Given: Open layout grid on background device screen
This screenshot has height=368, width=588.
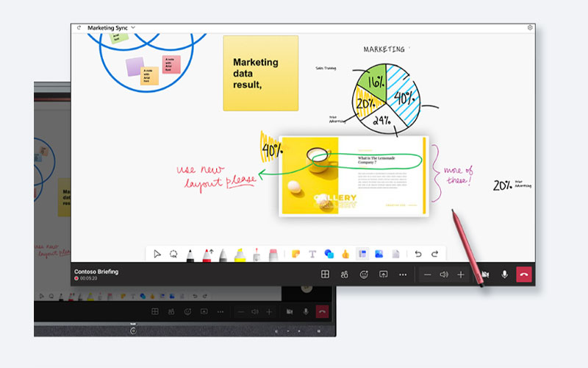Looking at the screenshot, I should (x=155, y=311).
